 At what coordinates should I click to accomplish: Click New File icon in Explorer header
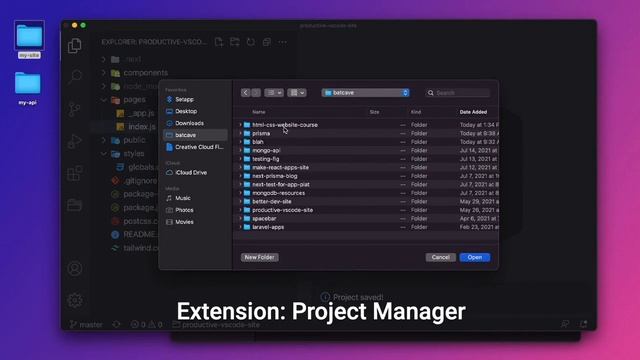click(219, 42)
